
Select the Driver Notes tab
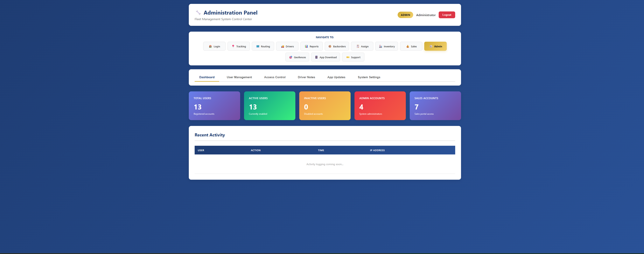click(x=306, y=77)
